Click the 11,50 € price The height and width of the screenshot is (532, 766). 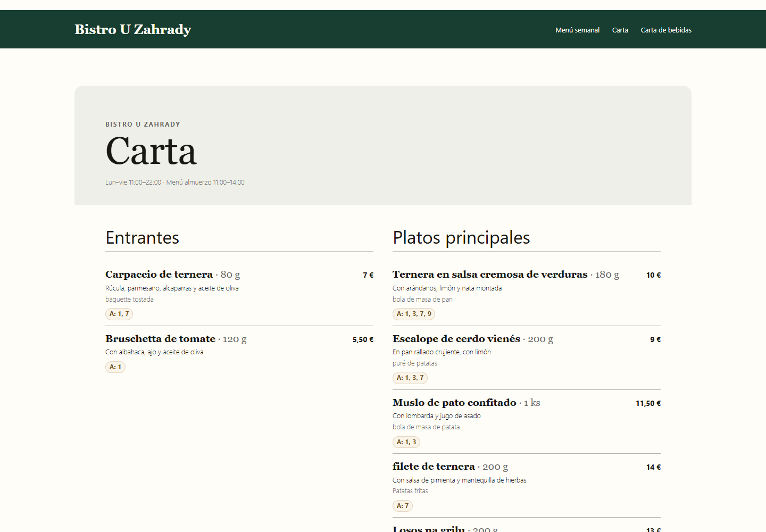[x=648, y=403]
